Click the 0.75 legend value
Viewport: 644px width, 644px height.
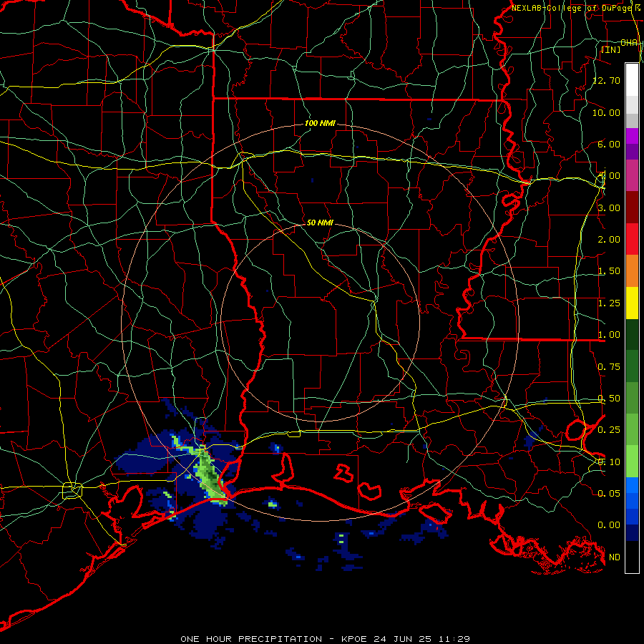(x=609, y=367)
